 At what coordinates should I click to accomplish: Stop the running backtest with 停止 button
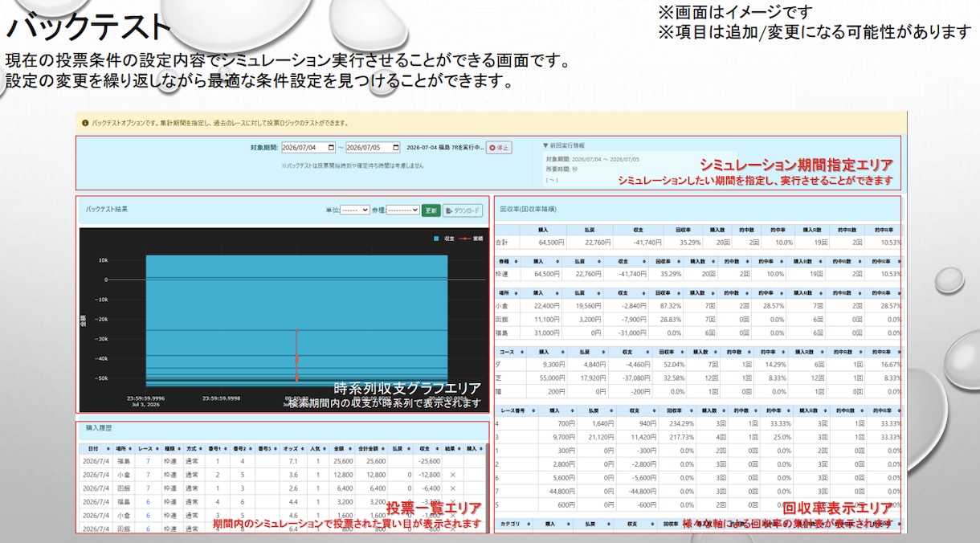(499, 148)
